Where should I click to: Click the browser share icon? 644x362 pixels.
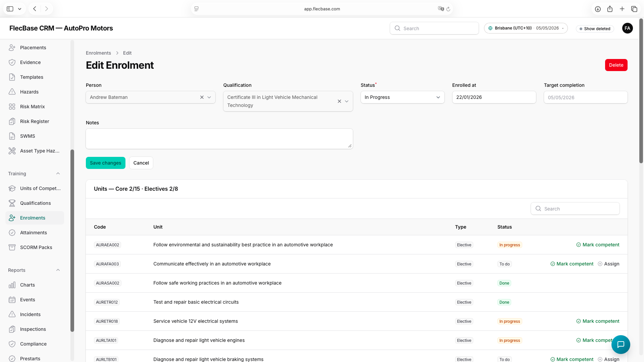[x=610, y=9]
